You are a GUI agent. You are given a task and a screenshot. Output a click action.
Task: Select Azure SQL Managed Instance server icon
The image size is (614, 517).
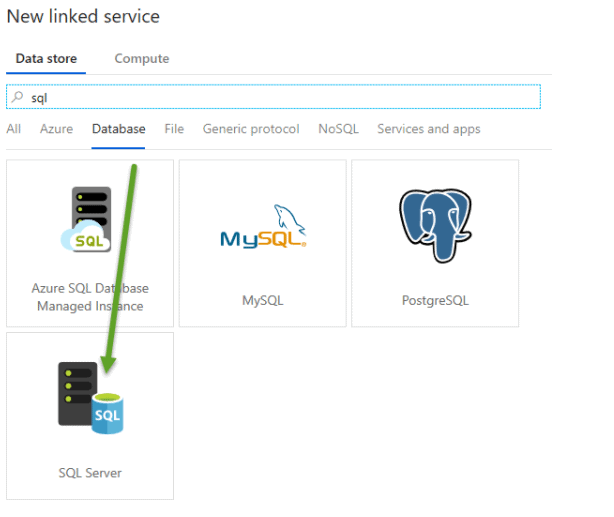[x=86, y=219]
